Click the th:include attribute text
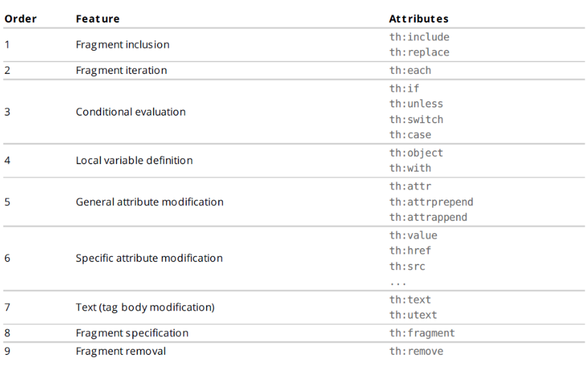Screen dimensions: 588x365 (419, 37)
